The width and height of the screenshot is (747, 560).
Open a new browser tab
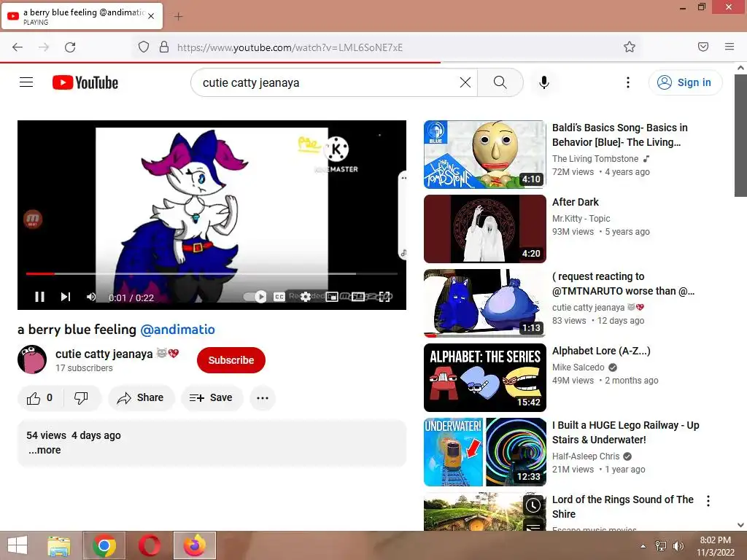click(x=178, y=17)
